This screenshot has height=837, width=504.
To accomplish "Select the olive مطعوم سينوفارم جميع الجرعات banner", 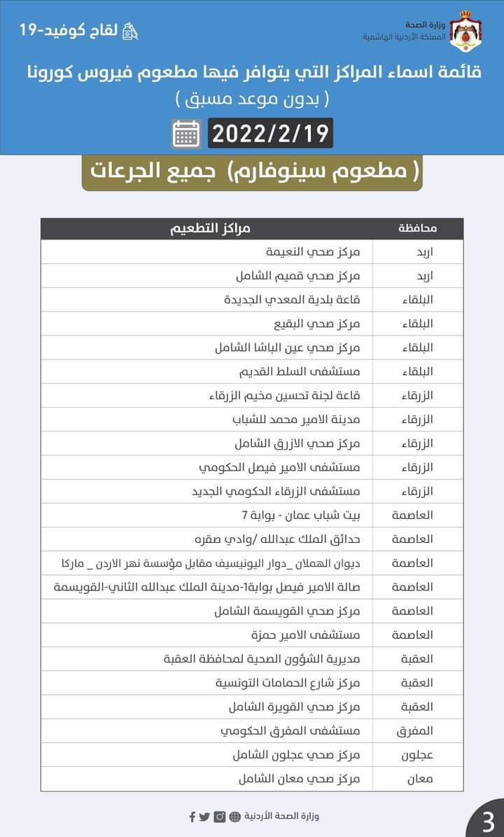I will coord(252,172).
